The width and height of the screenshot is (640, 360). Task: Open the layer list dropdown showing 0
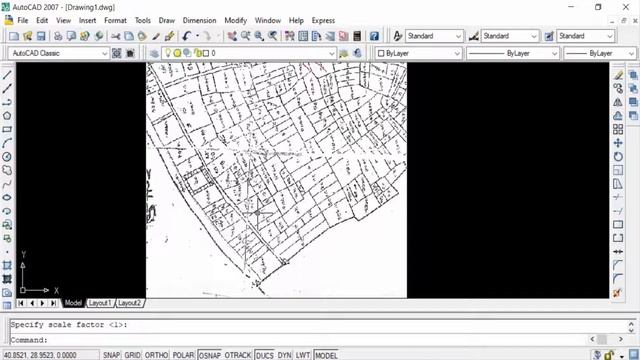pos(249,53)
